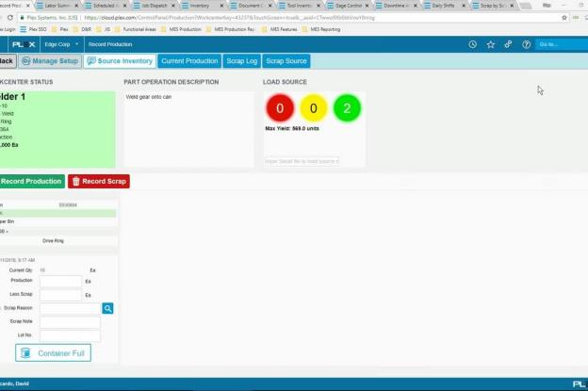Click the Scrap Reason search magnifier

[x=107, y=308]
